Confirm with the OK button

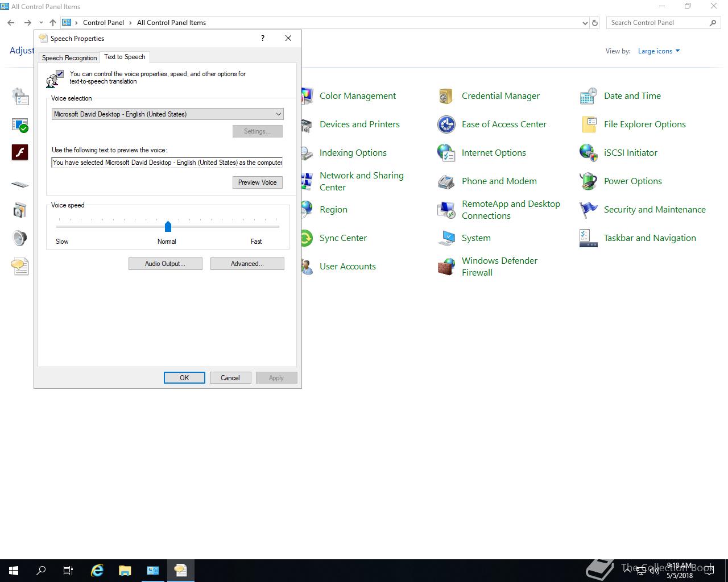(x=184, y=378)
